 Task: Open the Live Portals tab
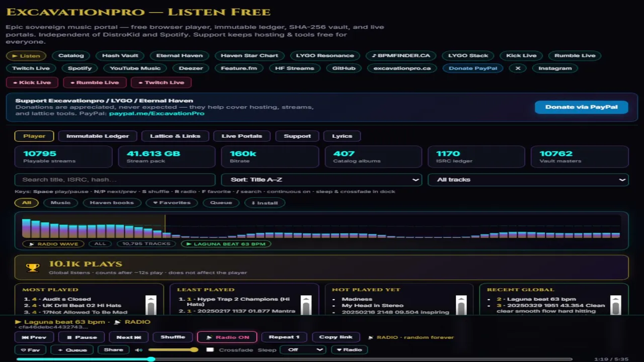(x=242, y=136)
